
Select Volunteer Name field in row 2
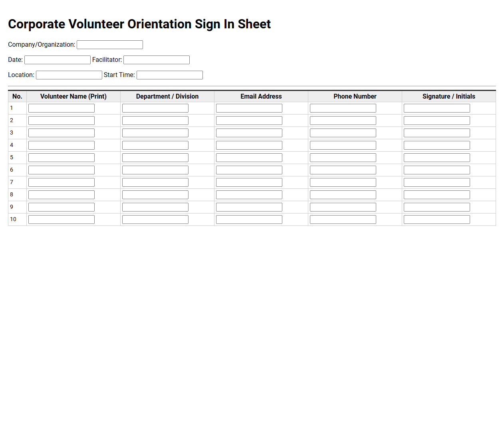(62, 121)
